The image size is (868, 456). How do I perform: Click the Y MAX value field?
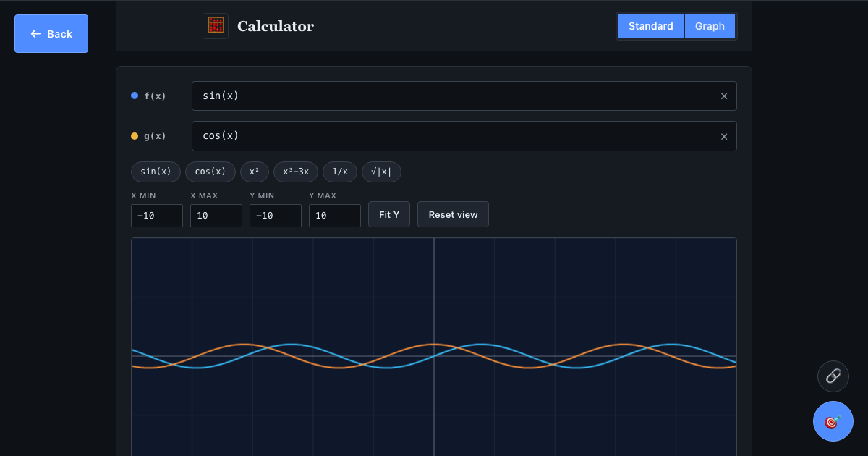[x=335, y=216]
